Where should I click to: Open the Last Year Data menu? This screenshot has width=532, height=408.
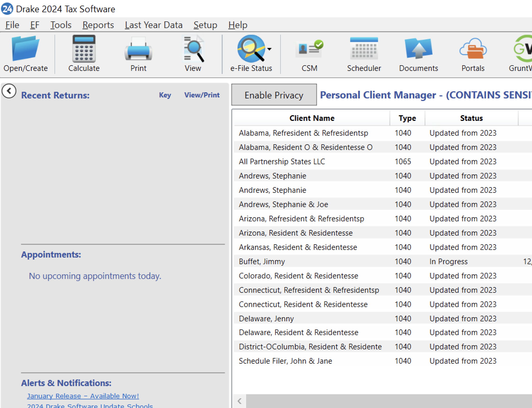point(154,25)
